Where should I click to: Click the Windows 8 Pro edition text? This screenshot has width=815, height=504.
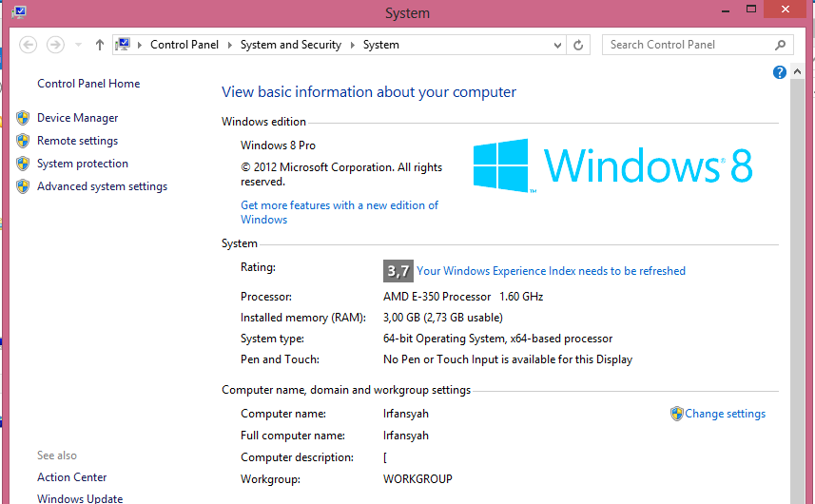click(x=278, y=145)
